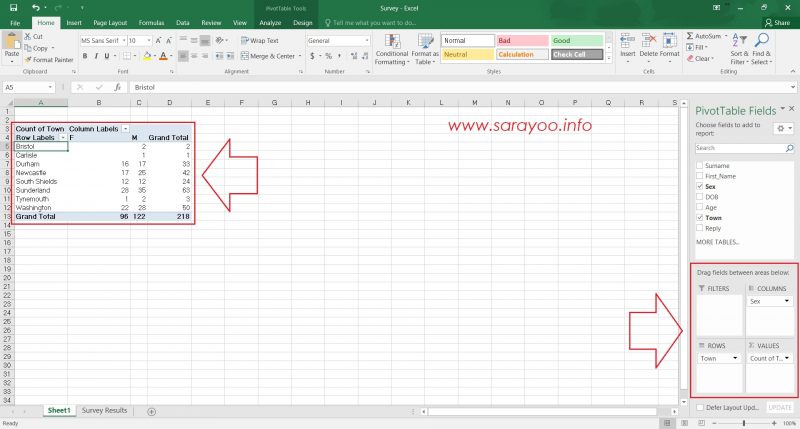The width and height of the screenshot is (800, 429).
Task: Click the Save icon in title bar
Action: click(14, 8)
